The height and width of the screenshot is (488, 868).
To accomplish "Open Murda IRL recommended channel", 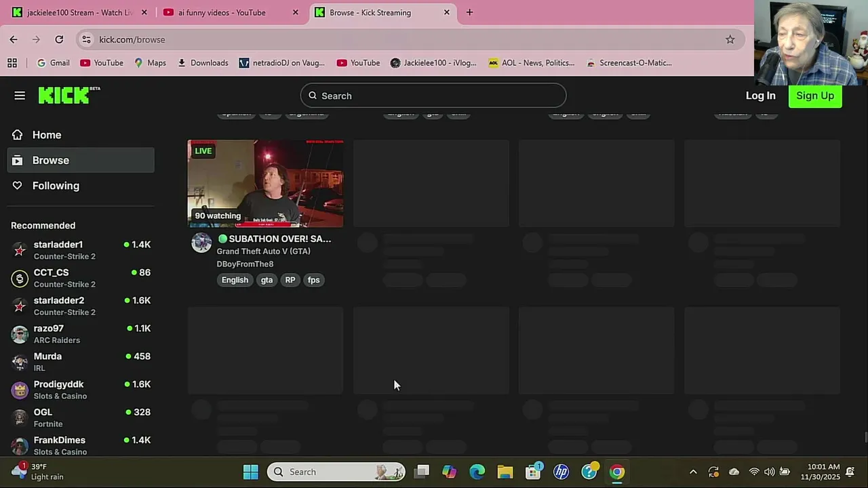I will tap(81, 361).
